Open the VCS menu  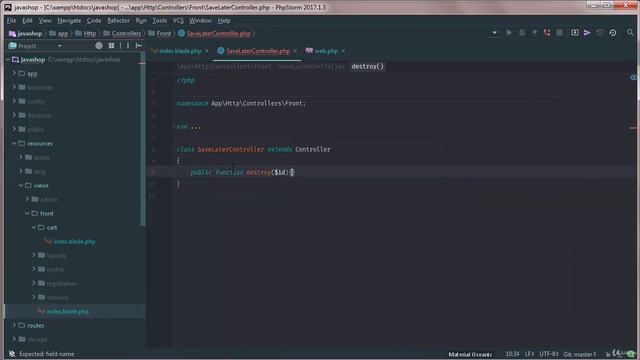[x=178, y=20]
